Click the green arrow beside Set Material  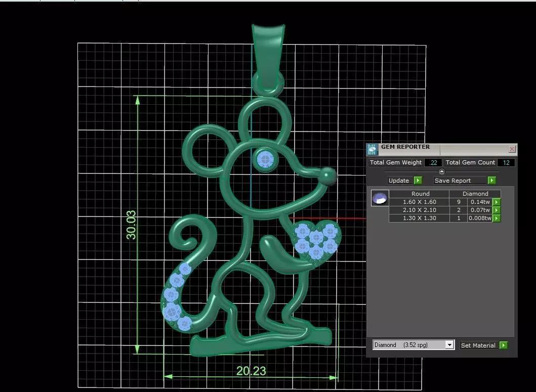point(503,345)
